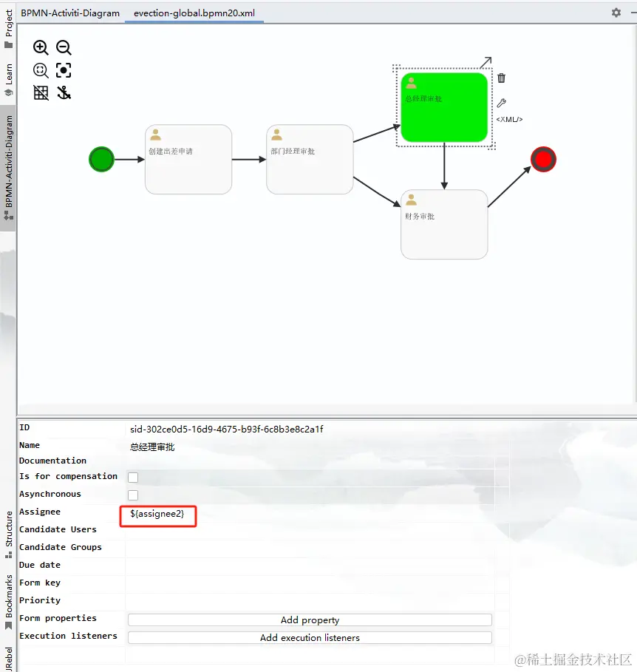This screenshot has height=672, width=637.
Task: Open the BPMN-Activiti-Diagram side tab
Action: [x=9, y=168]
